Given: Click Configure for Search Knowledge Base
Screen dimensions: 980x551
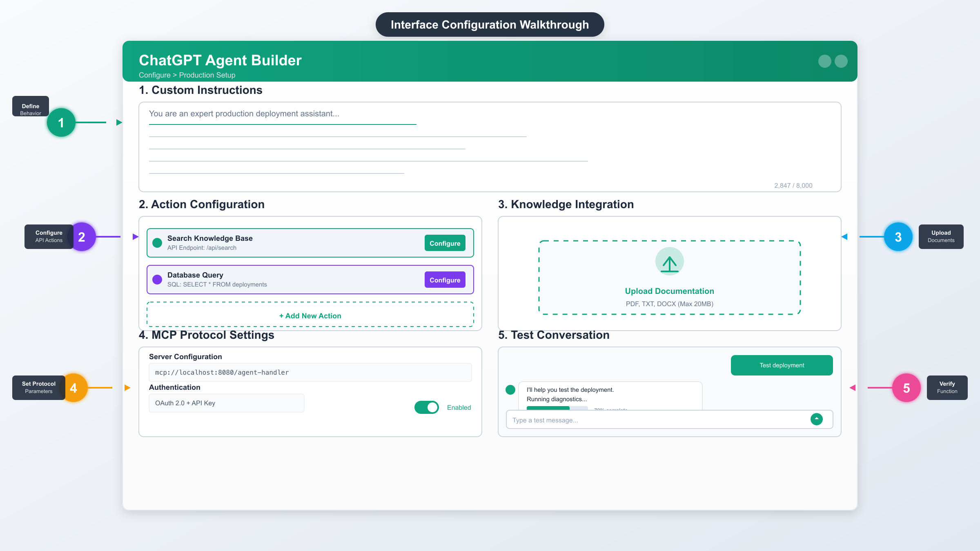Looking at the screenshot, I should point(445,243).
